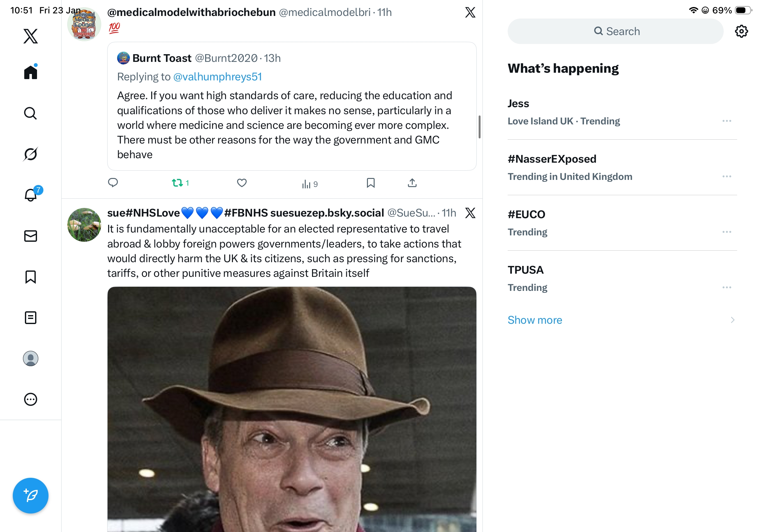Click the Search input field
This screenshot has width=762, height=532.
615,32
